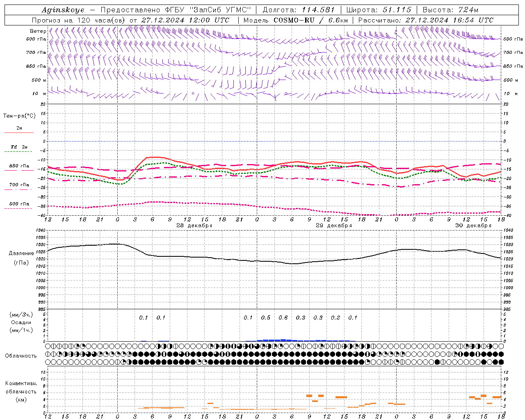Click the Тем-ра(°C) panel label

coord(19,116)
